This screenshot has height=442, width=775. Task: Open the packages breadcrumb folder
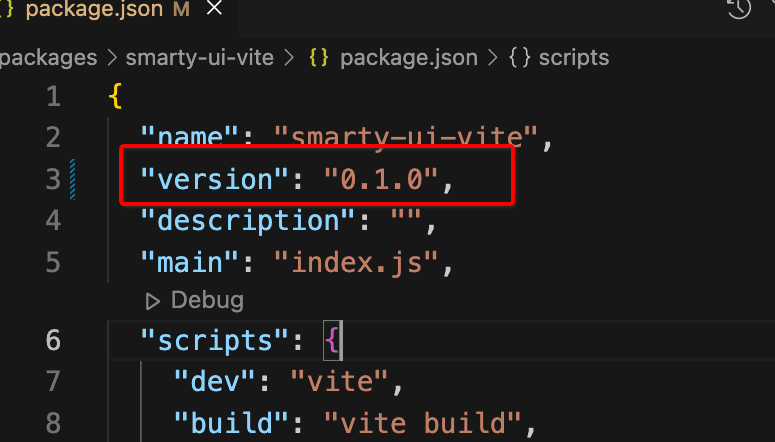pos(48,58)
